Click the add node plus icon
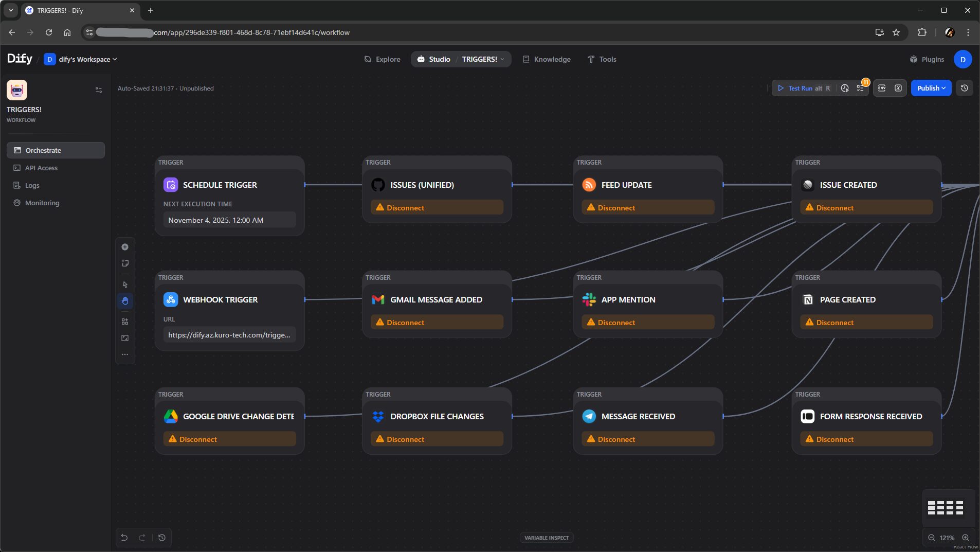The image size is (980, 552). tap(125, 247)
